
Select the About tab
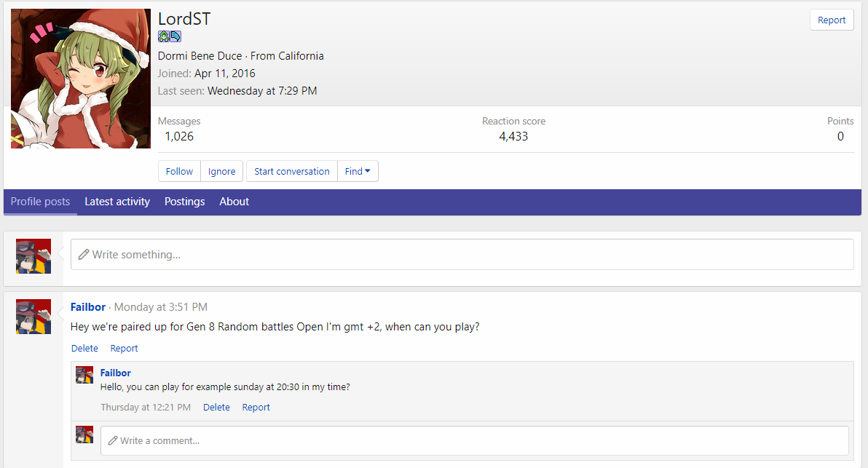[x=234, y=202]
